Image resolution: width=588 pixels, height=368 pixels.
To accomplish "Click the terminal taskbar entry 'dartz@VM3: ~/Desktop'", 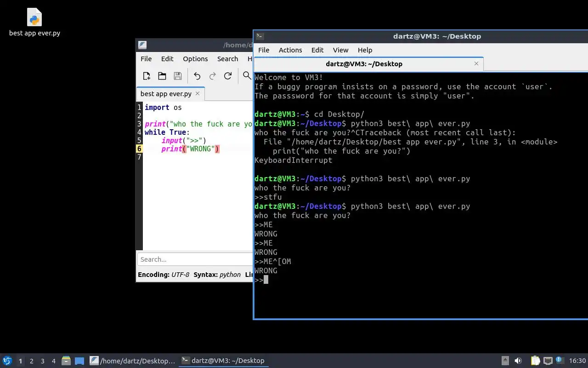I will [223, 361].
